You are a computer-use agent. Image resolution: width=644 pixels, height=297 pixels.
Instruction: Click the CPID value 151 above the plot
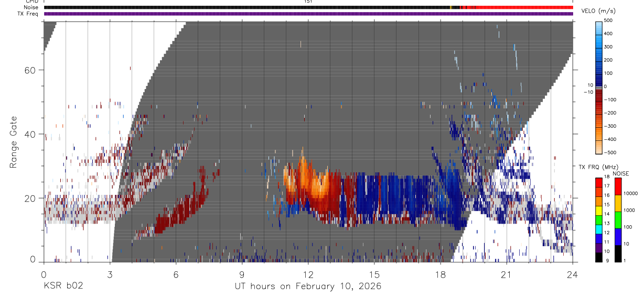pos(308,2)
